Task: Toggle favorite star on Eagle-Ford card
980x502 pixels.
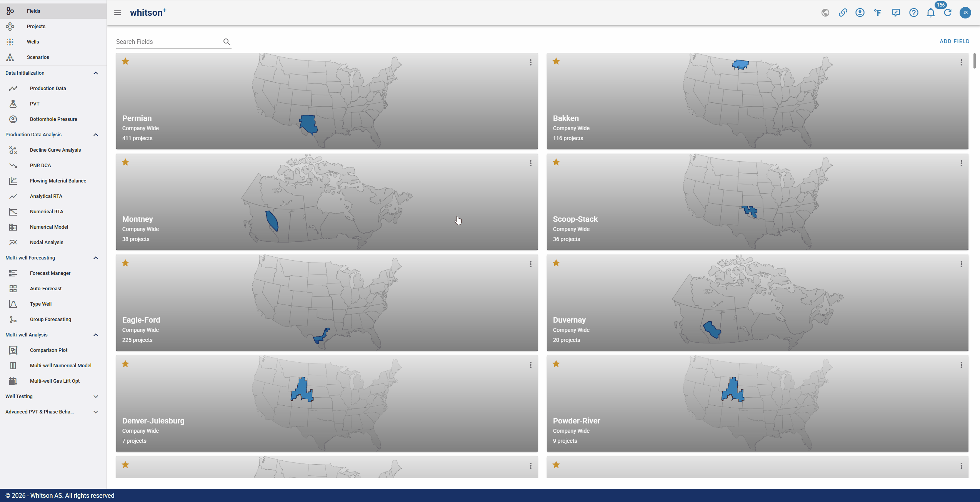Action: 125,263
